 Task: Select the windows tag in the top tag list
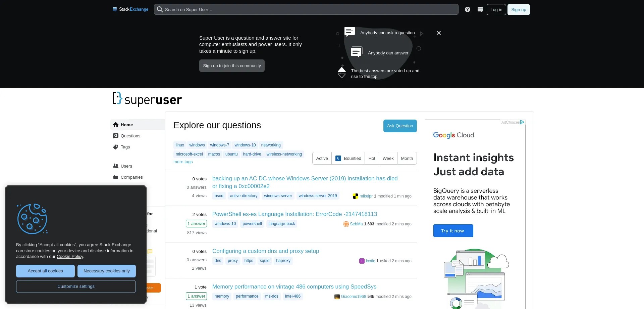197,145
